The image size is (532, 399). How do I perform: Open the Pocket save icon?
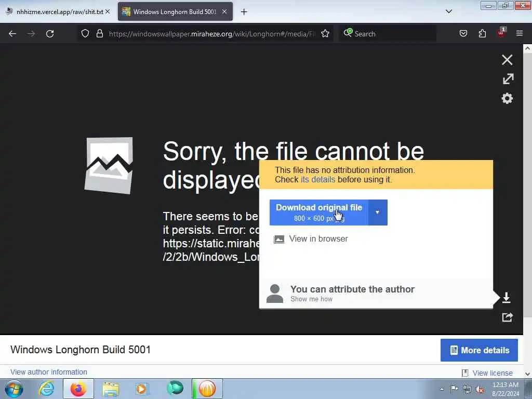[463, 33]
